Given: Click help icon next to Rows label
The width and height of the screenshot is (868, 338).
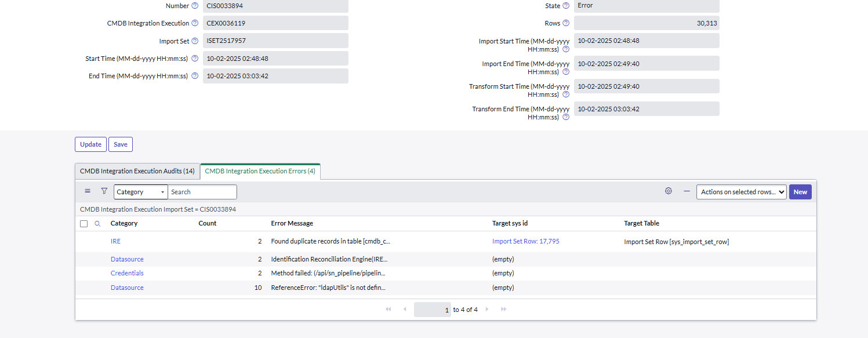Looking at the screenshot, I should tap(566, 23).
